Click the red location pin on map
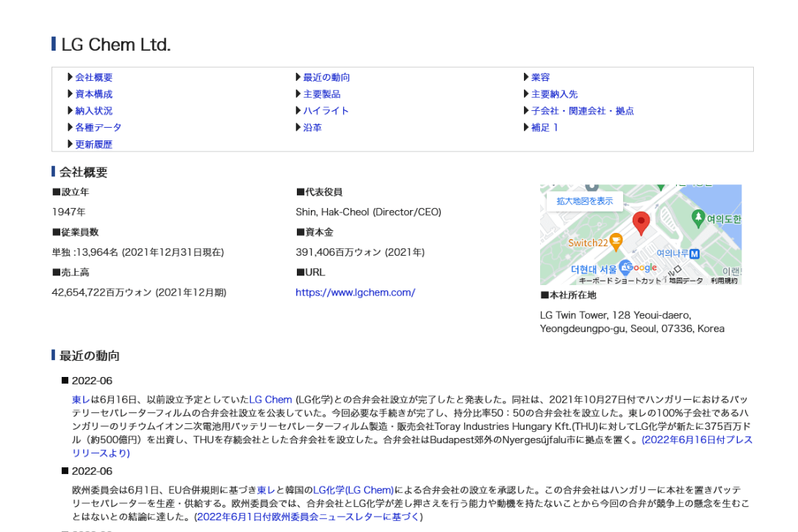Viewport: 798px width, 532px height. [x=641, y=223]
